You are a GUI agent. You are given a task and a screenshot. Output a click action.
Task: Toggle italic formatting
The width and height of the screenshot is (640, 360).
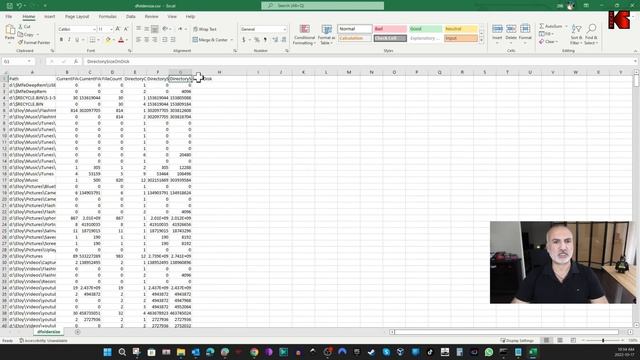[69, 40]
